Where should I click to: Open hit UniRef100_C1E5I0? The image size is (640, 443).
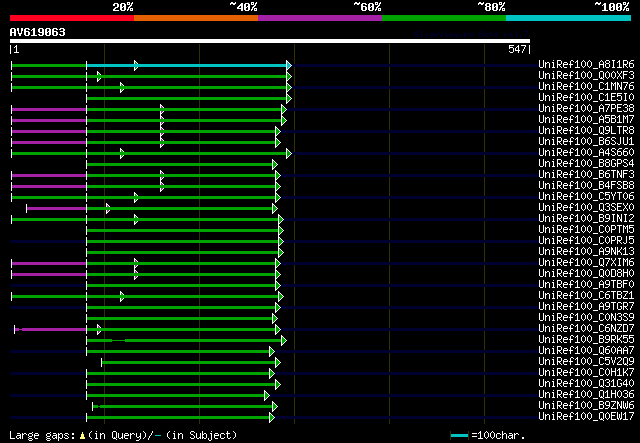(587, 98)
